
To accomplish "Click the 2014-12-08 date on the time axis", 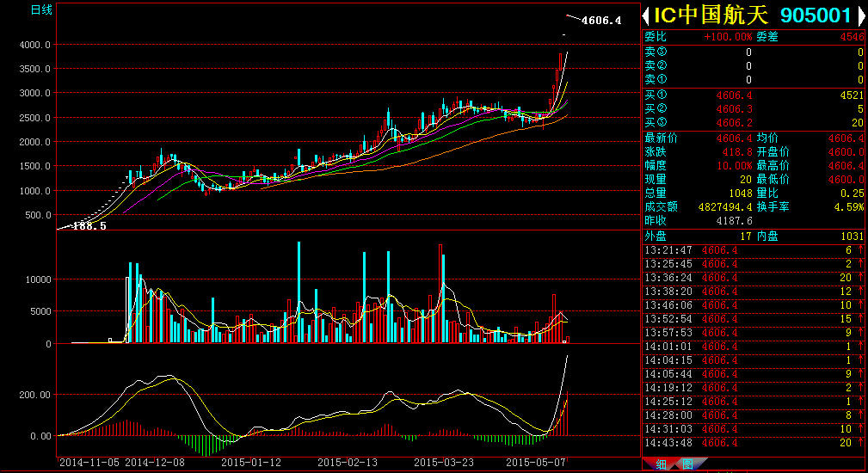I will 155,463.
